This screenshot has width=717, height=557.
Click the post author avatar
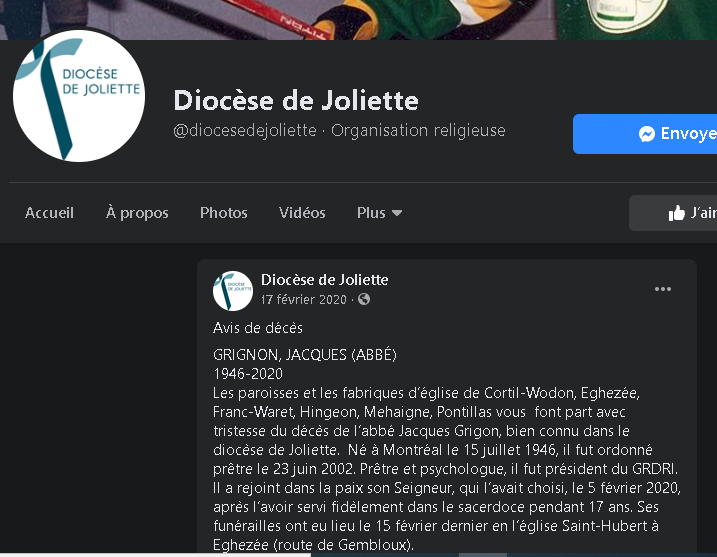233,291
